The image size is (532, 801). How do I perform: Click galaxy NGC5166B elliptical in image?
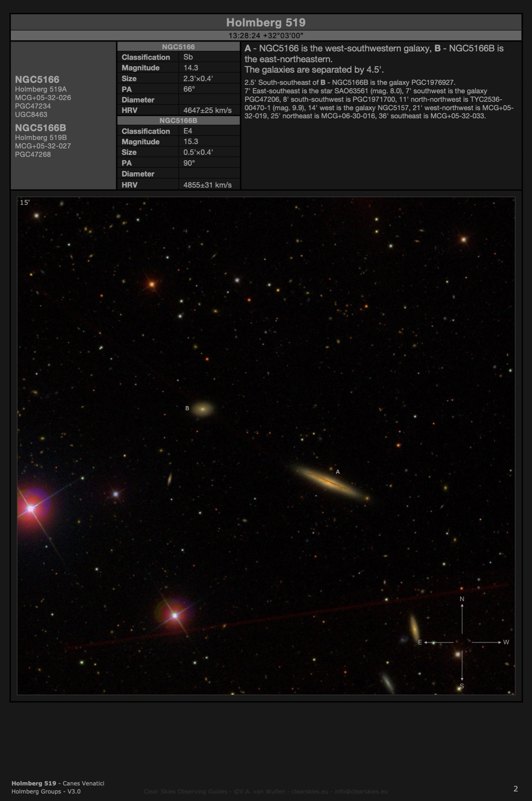click(x=203, y=409)
